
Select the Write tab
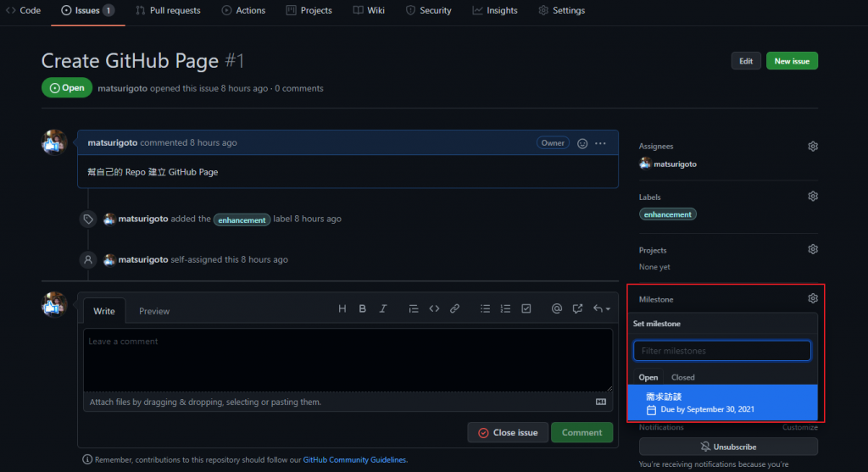pyautogui.click(x=104, y=311)
